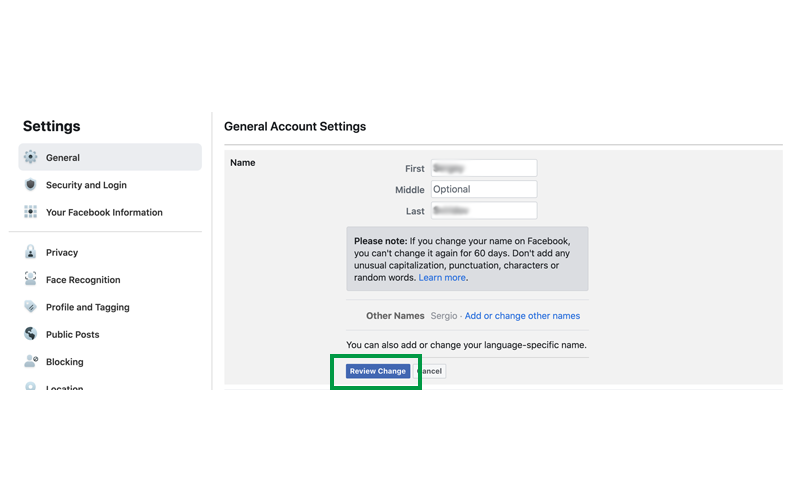Click Add or change other names link

click(522, 316)
